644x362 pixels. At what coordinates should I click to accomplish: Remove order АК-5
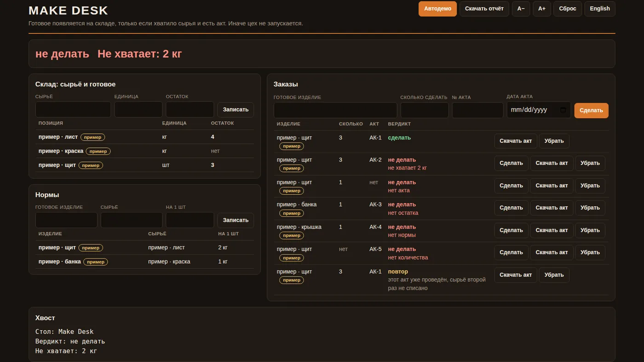click(590, 252)
